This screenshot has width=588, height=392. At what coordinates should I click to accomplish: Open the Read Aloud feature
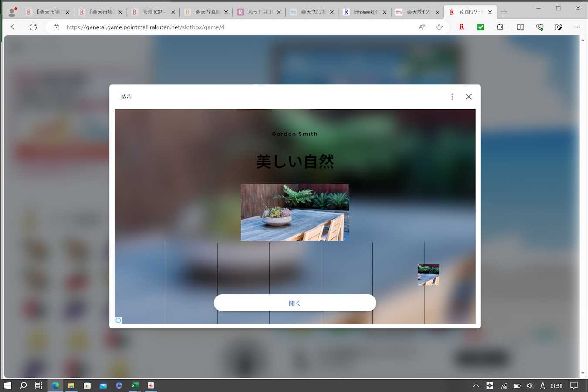[x=422, y=27]
